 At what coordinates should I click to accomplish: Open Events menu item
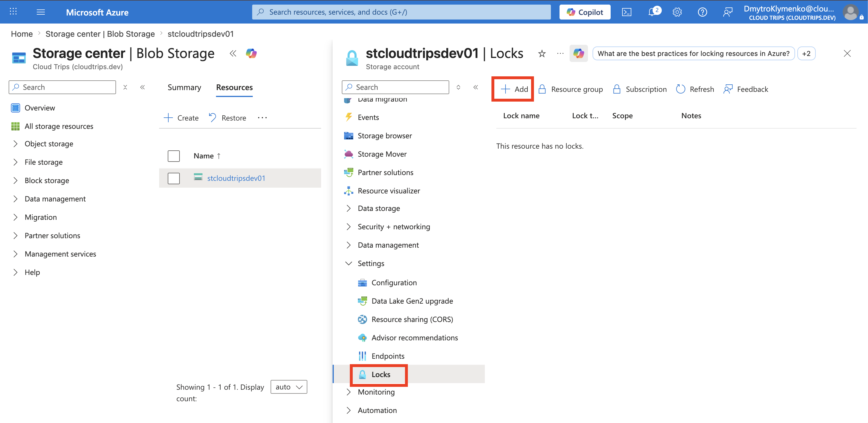coord(368,117)
